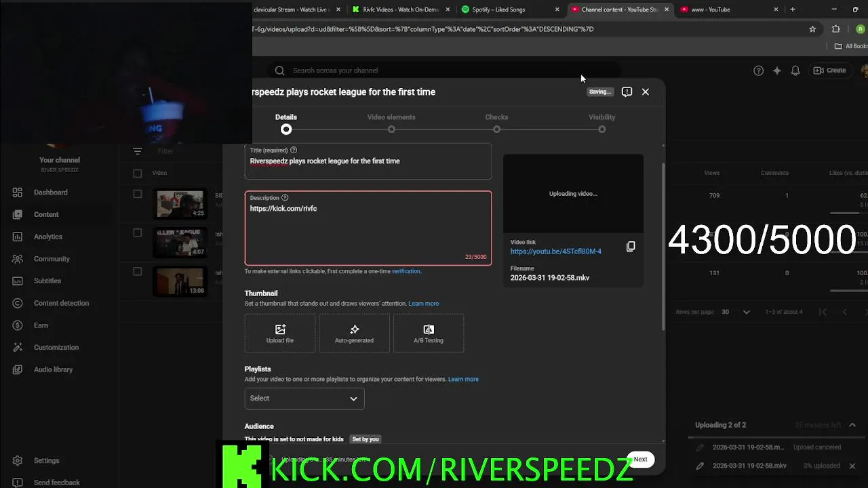Click the Uploading video preview area

[573, 194]
